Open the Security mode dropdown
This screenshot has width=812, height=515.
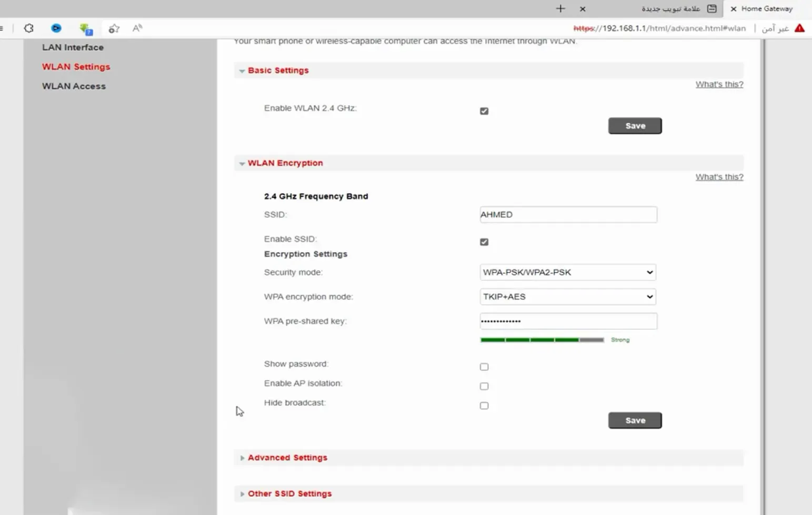pos(568,272)
